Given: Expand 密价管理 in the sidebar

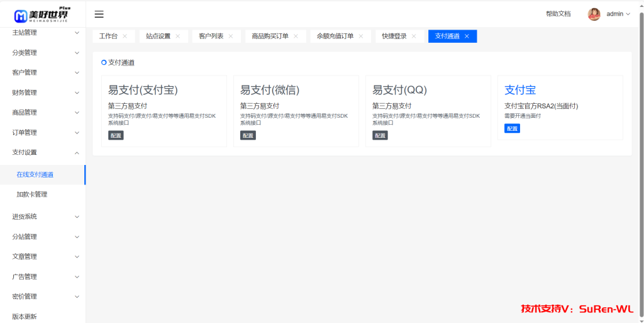Looking at the screenshot, I should [43, 297].
